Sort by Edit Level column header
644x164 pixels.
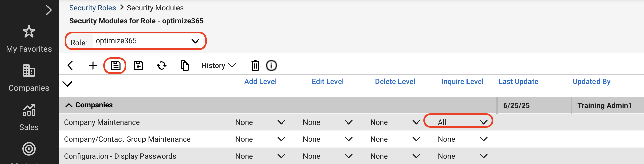tap(327, 81)
